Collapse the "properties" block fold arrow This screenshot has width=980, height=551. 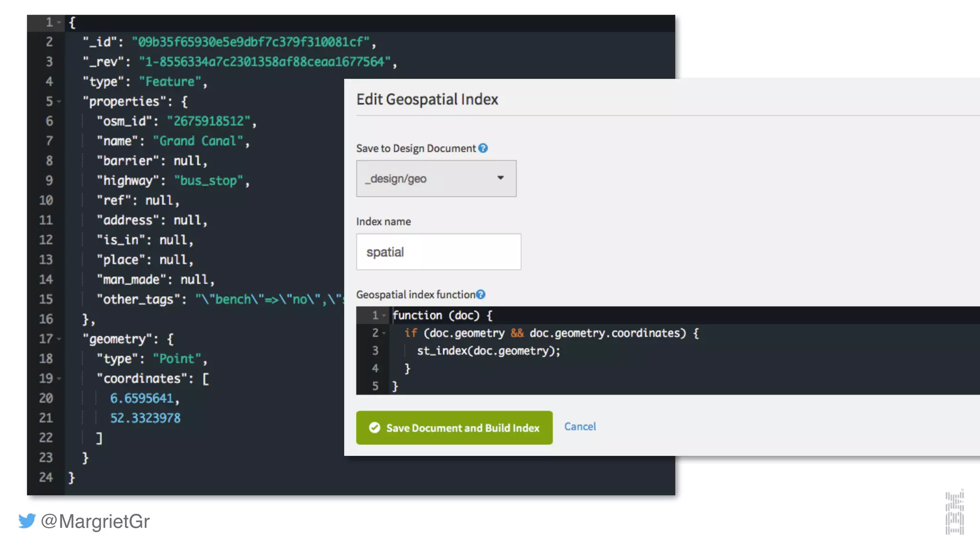click(x=59, y=101)
